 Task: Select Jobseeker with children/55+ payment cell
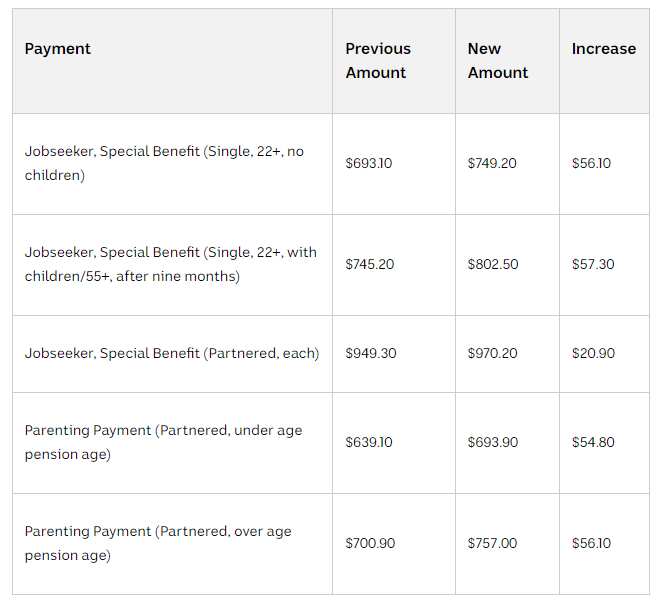[x=170, y=265]
